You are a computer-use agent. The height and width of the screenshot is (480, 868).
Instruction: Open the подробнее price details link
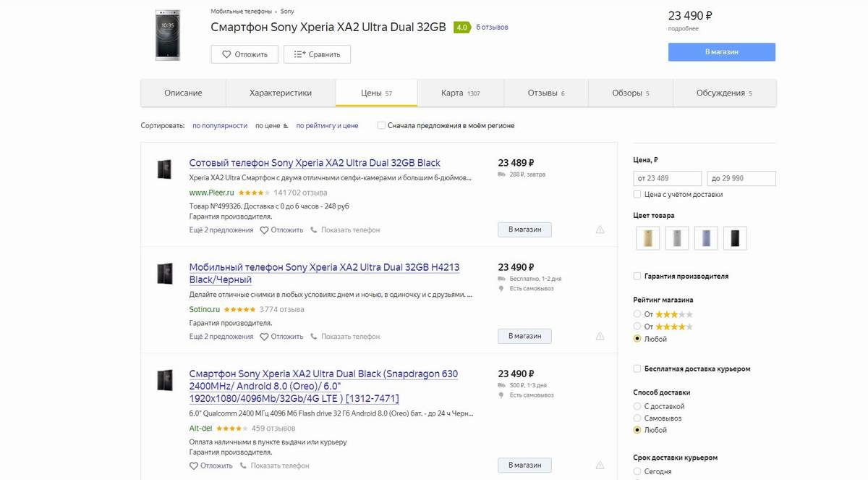click(x=683, y=29)
